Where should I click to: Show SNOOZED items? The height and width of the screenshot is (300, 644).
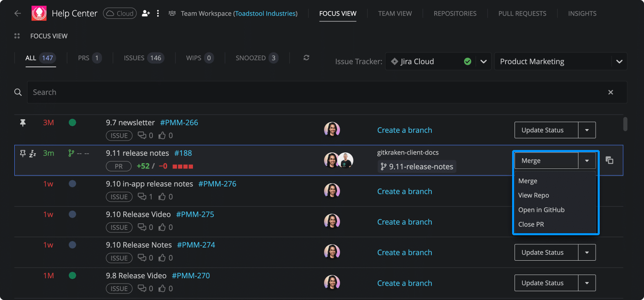click(257, 58)
